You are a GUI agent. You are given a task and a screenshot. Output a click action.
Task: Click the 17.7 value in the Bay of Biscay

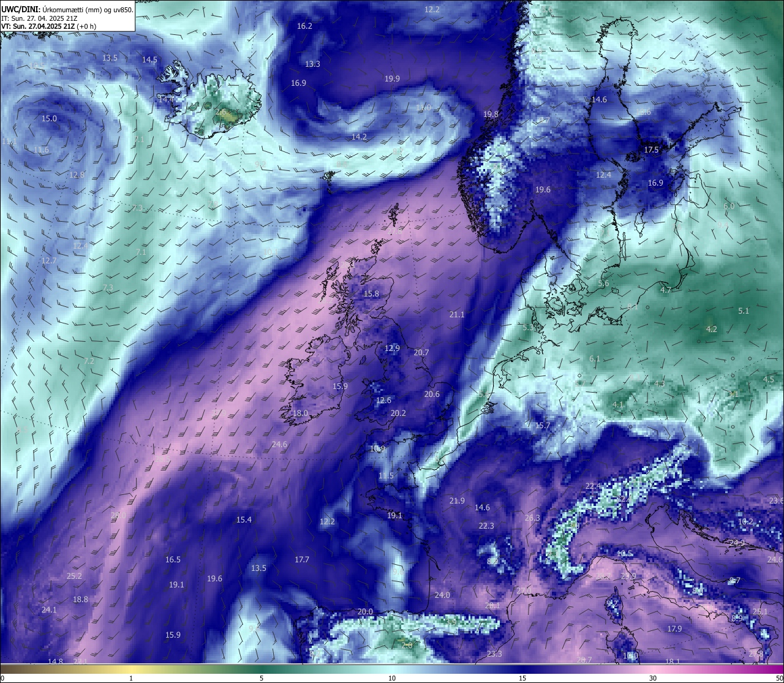click(301, 560)
